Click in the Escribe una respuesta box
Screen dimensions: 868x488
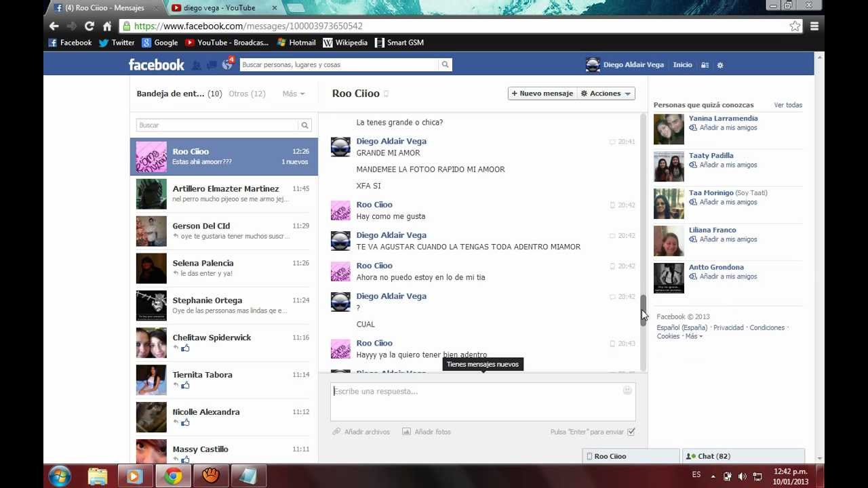tap(483, 402)
